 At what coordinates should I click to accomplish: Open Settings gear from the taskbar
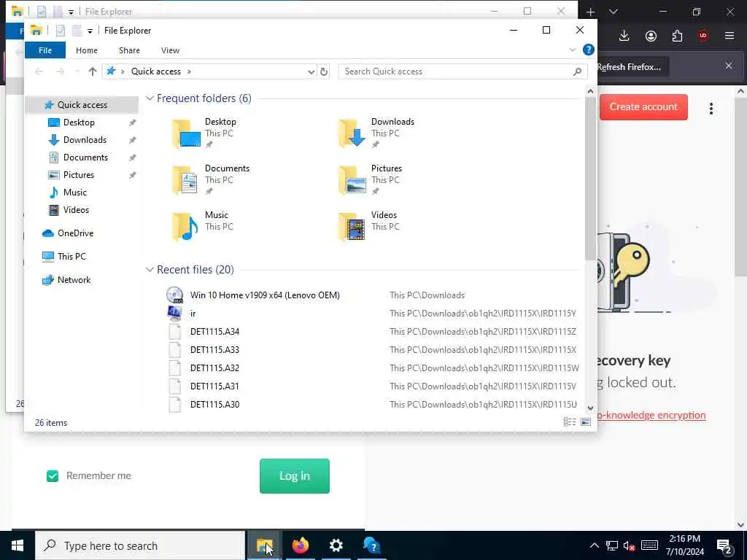[336, 545]
